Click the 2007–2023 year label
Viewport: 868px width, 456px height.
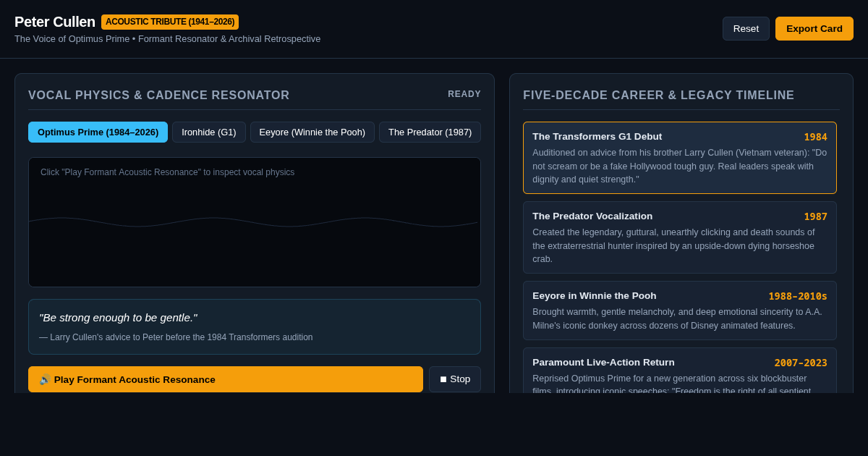pyautogui.click(x=801, y=363)
